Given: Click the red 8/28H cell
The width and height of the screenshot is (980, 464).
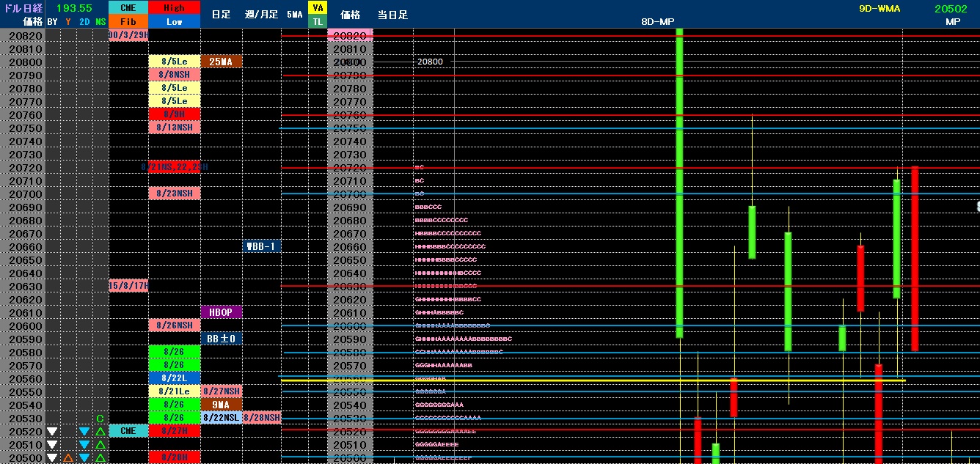Looking at the screenshot, I should (174, 457).
